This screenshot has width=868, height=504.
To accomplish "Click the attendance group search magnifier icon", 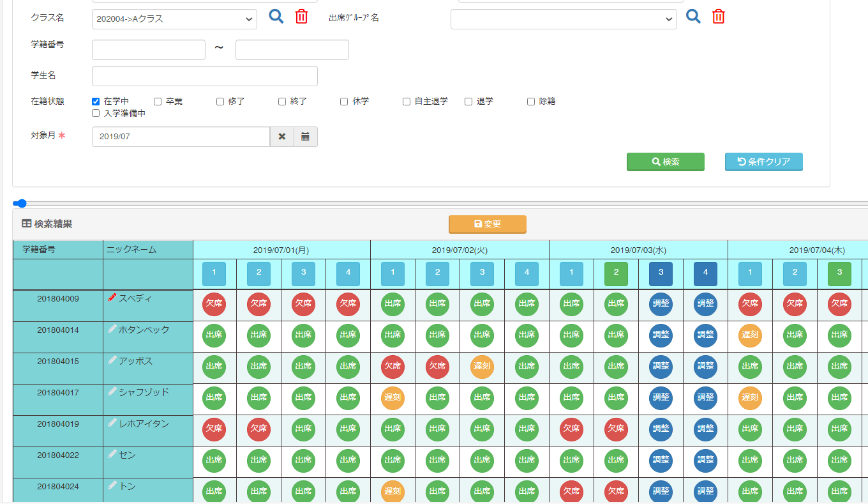I will (693, 17).
